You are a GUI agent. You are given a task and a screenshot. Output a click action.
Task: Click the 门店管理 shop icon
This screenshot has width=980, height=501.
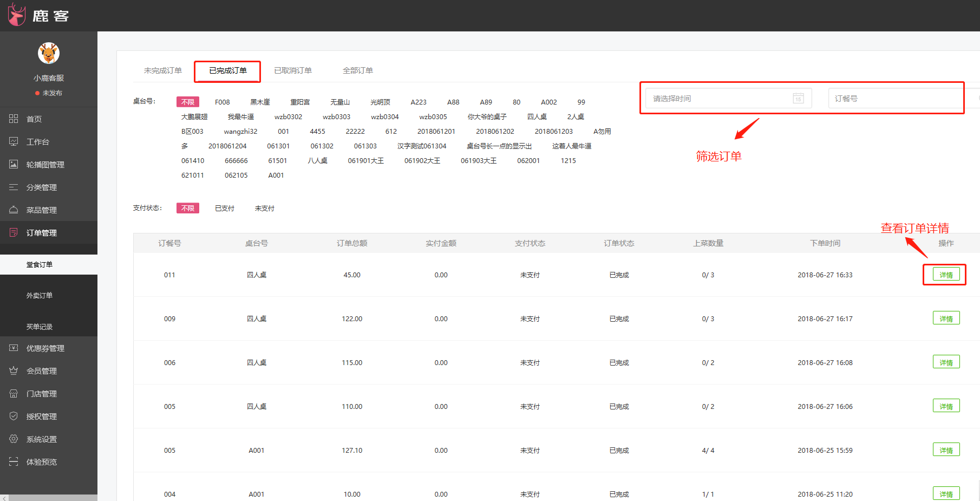14,393
